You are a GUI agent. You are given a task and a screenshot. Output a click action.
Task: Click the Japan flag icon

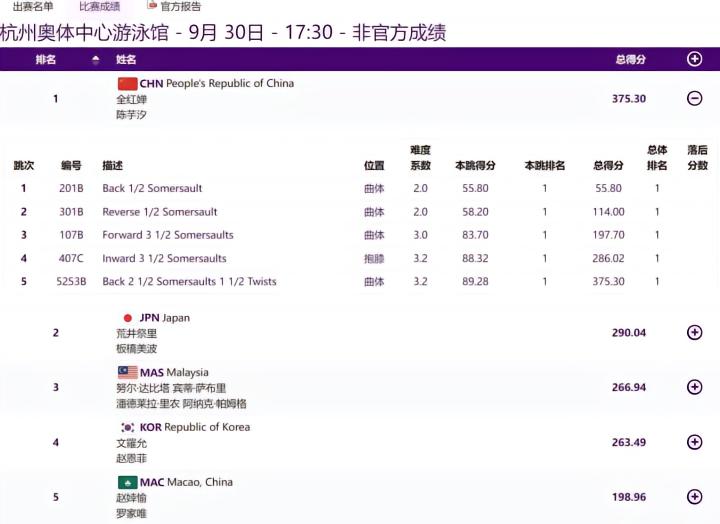point(127,318)
